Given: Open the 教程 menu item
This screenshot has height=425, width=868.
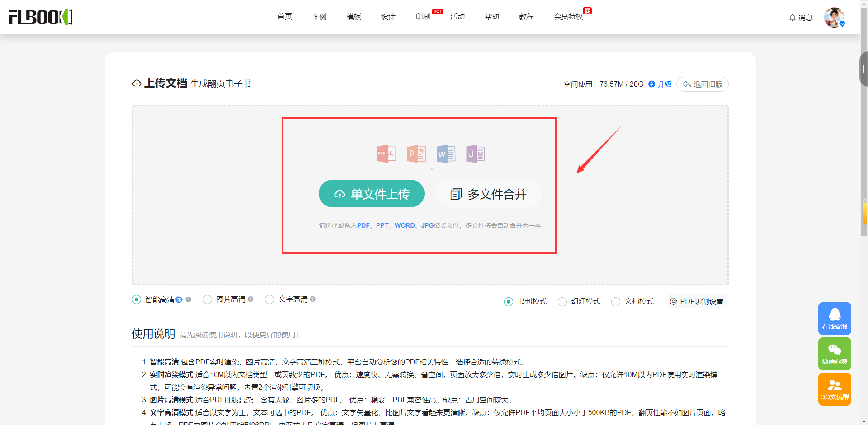Looking at the screenshot, I should click(x=526, y=16).
